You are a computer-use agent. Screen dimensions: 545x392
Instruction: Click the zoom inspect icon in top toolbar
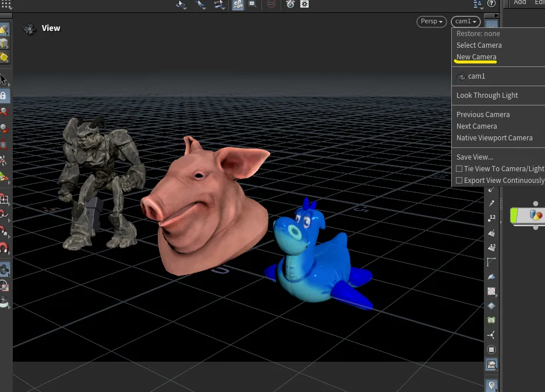[x=253, y=4]
